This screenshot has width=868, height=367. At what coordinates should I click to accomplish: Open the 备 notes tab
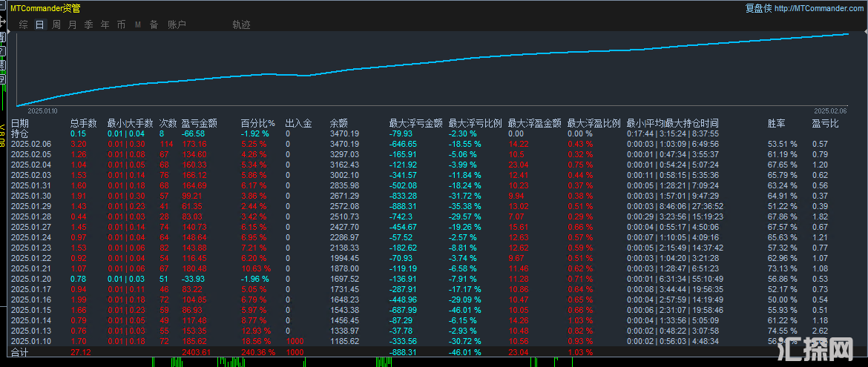(154, 24)
